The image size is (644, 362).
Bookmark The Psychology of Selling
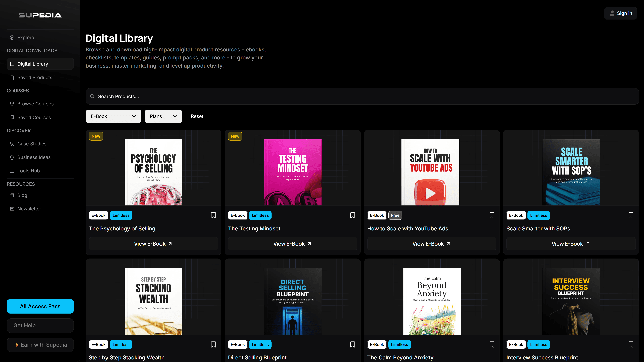click(x=213, y=215)
